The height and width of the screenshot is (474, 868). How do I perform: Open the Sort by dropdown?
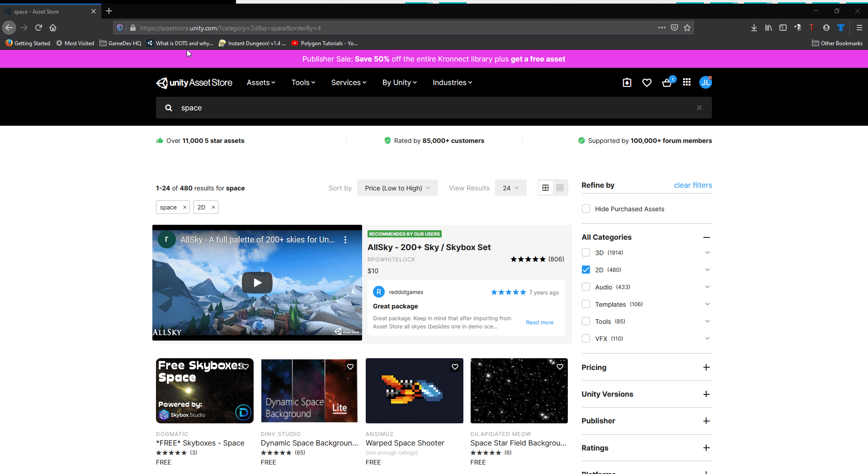[x=397, y=188]
